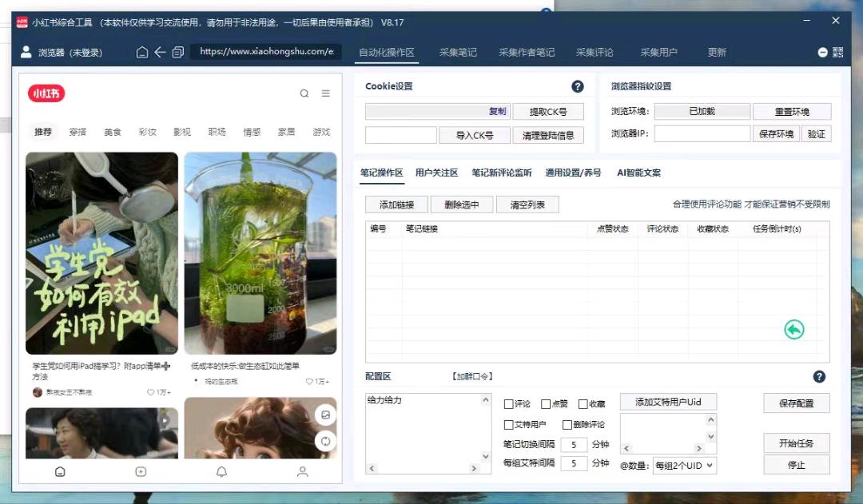The width and height of the screenshot is (863, 504).
Task: Click the profile icon in bottom bar
Action: [302, 471]
